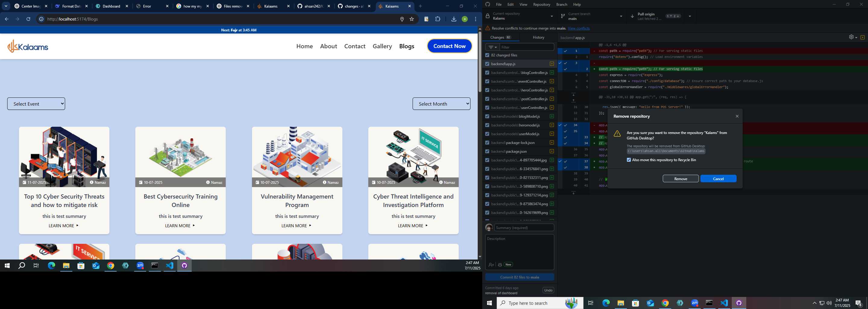Uncheck the heroController.js file checkbox
The width and height of the screenshot is (868, 309).
[x=487, y=90]
